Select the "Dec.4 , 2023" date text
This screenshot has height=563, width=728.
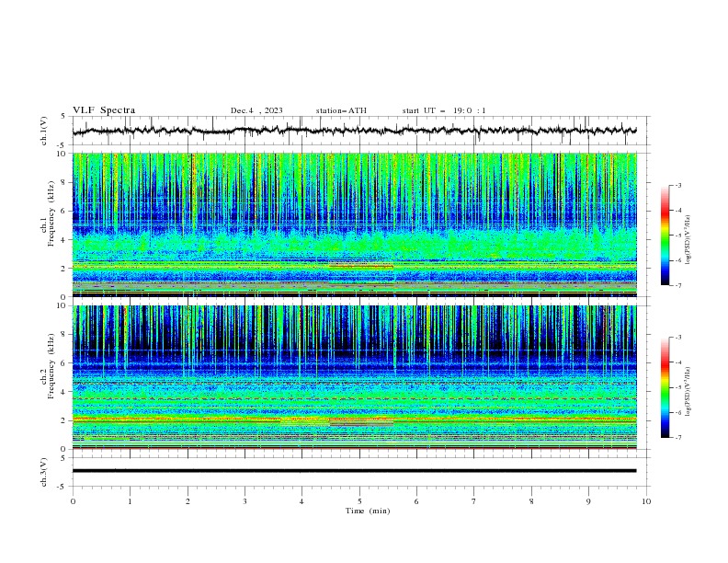pyautogui.click(x=256, y=110)
